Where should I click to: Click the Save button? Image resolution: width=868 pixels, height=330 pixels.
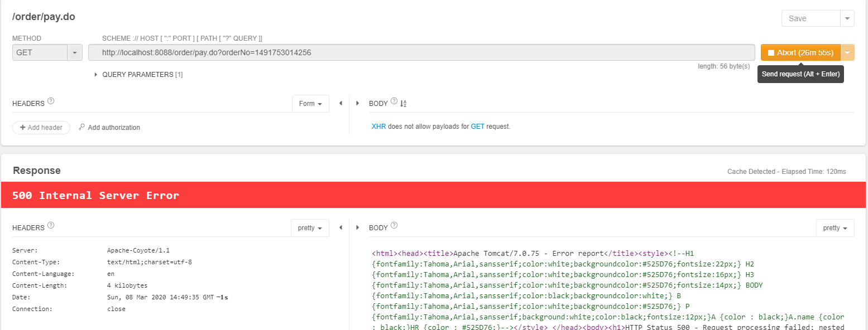pyautogui.click(x=811, y=18)
